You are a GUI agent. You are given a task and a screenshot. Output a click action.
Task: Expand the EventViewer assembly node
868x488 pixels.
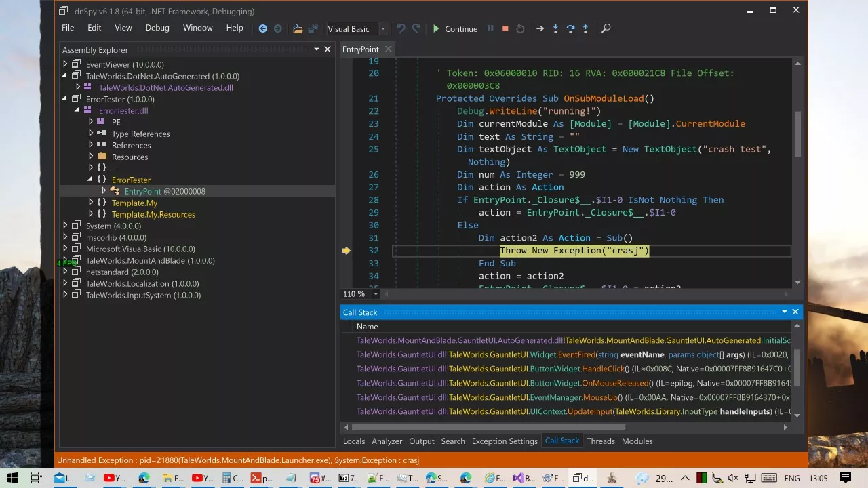click(x=66, y=64)
